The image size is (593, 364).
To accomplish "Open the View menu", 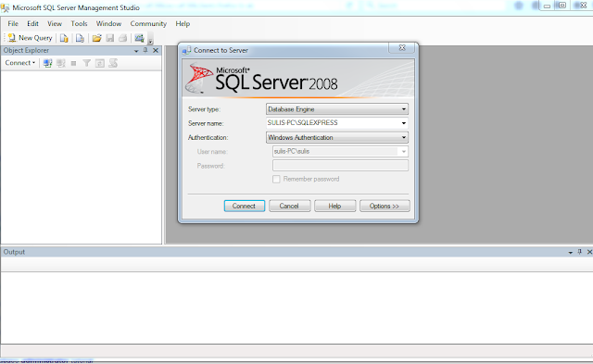I will 55,23.
